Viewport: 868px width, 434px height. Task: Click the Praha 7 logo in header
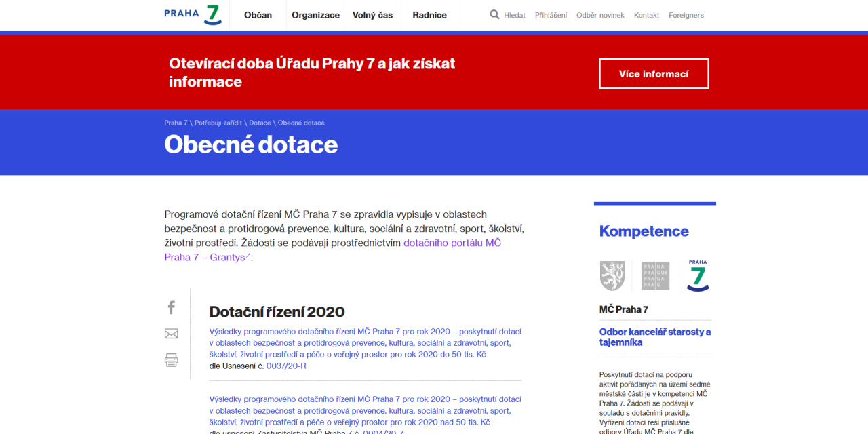pos(193,15)
